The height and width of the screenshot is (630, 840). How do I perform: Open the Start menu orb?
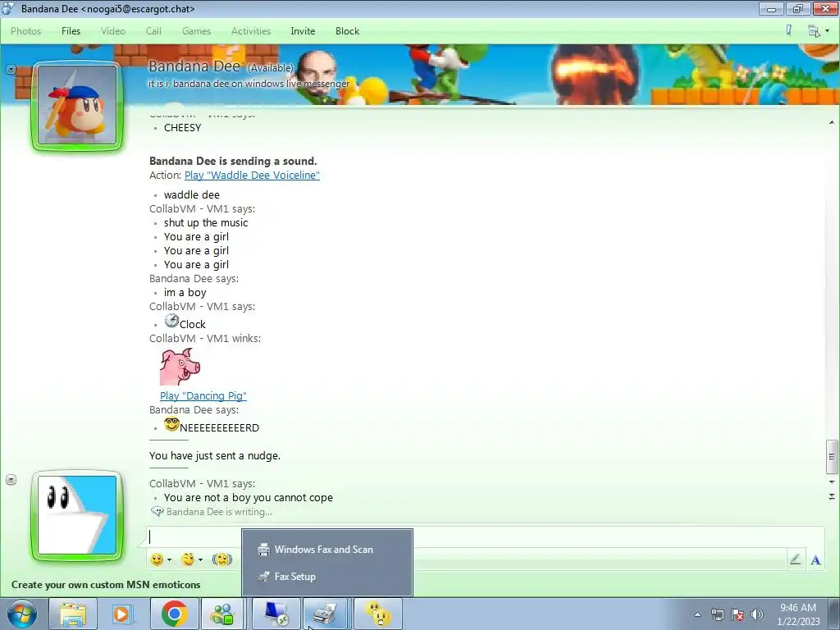tap(22, 614)
